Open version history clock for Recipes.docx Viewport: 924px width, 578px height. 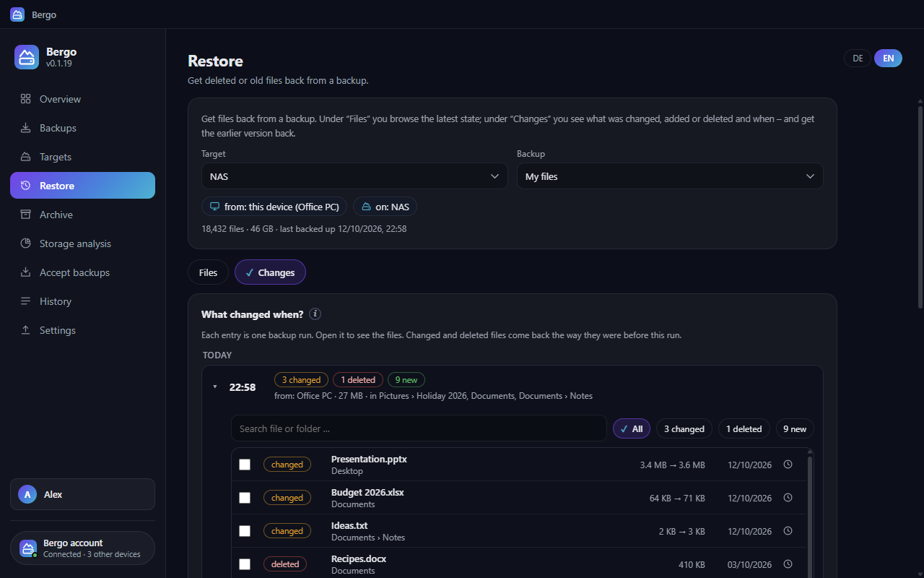click(788, 564)
